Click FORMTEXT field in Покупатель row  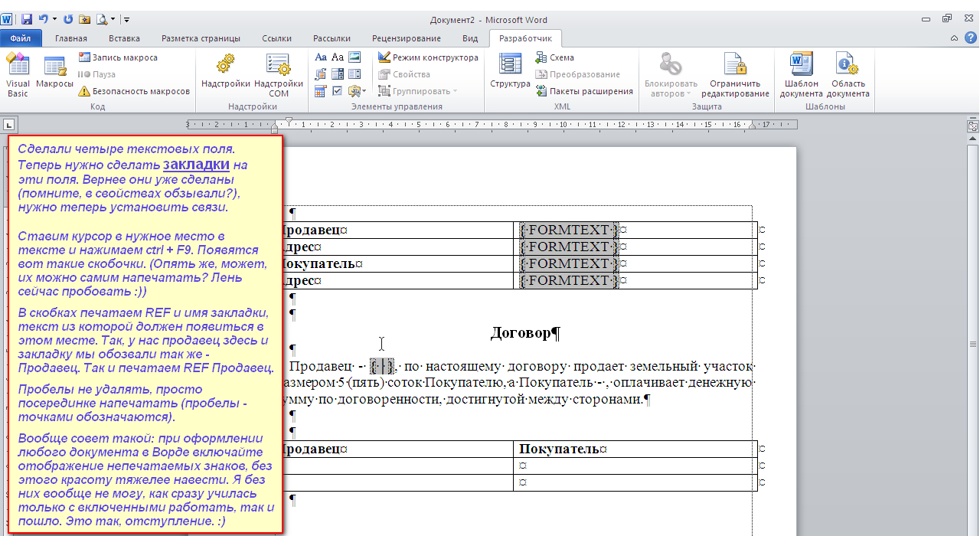pyautogui.click(x=568, y=263)
